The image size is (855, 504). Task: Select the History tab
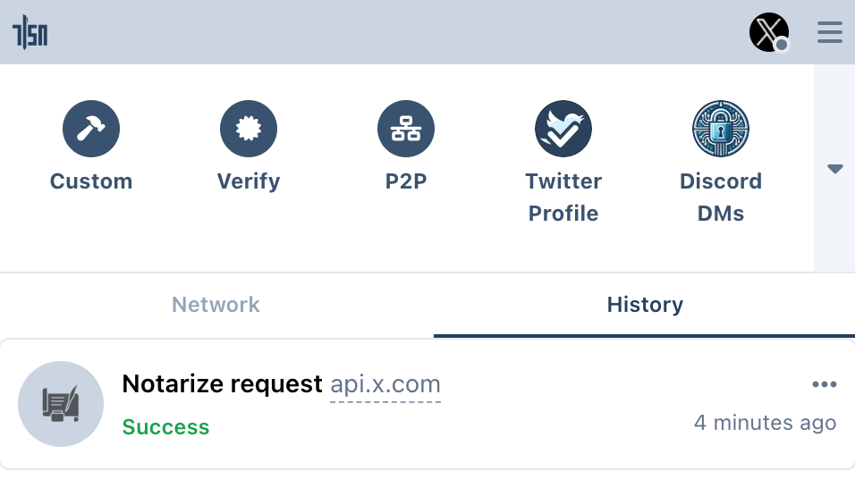[645, 305]
